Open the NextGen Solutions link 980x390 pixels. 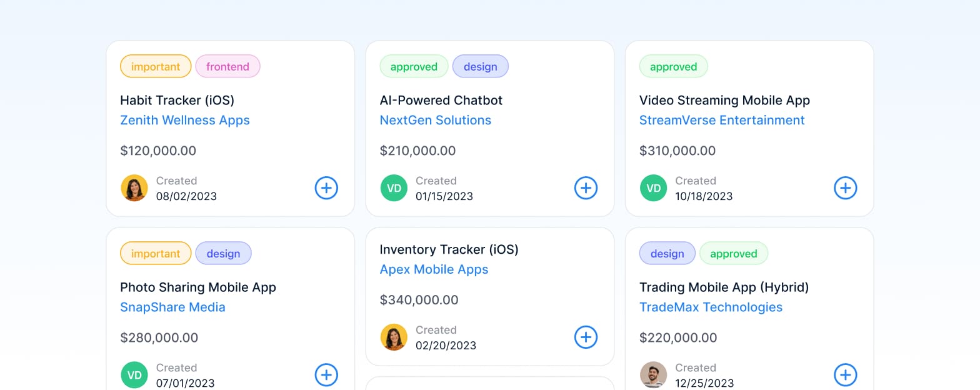click(436, 121)
